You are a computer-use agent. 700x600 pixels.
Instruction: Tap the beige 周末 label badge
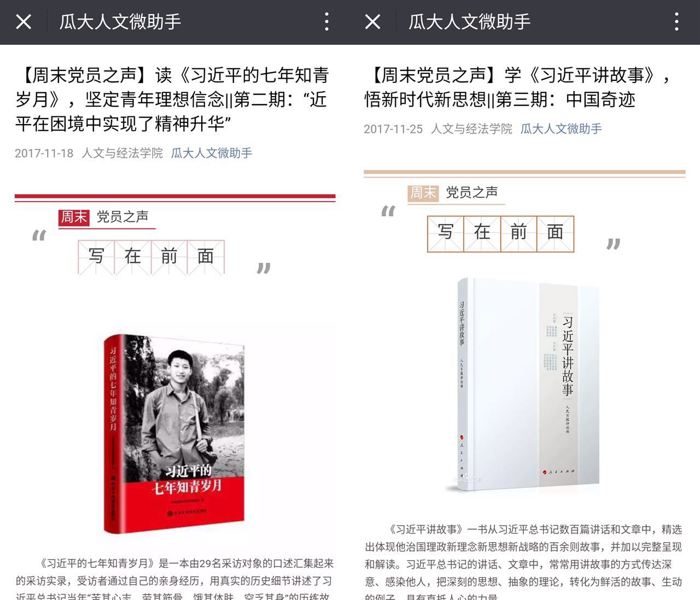(x=423, y=193)
